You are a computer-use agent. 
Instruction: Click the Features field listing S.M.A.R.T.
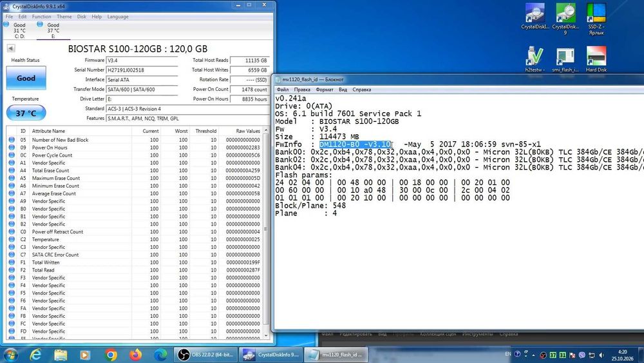(x=187, y=119)
